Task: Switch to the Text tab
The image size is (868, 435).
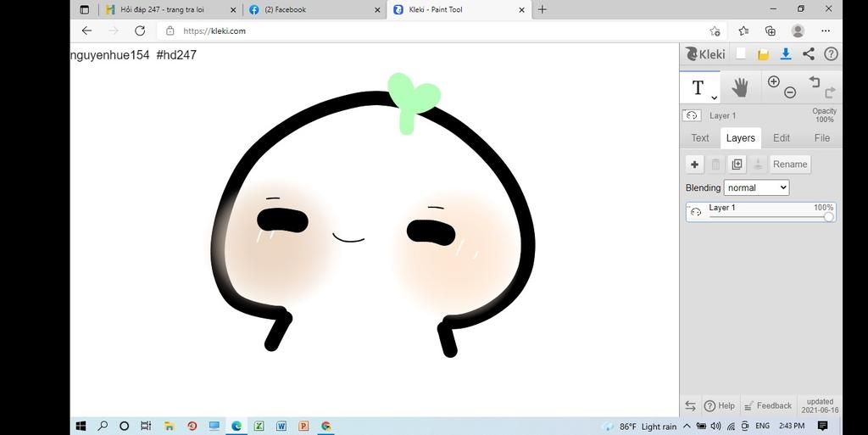Action: click(699, 138)
